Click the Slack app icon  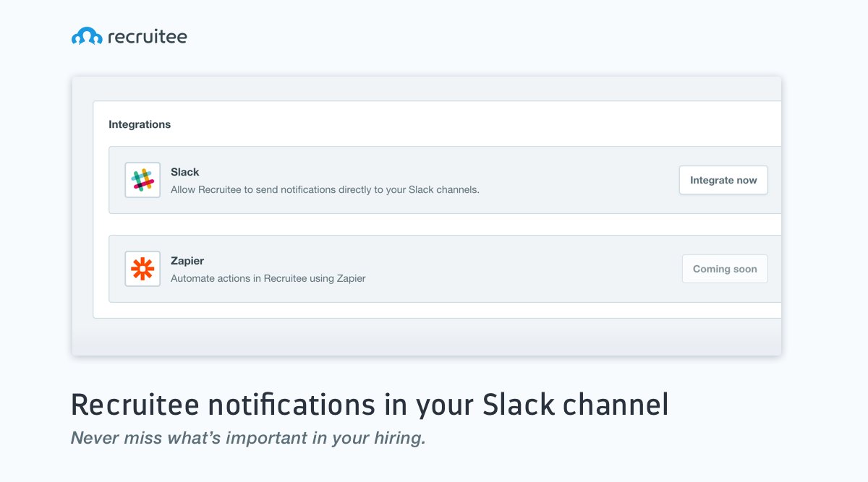(142, 180)
